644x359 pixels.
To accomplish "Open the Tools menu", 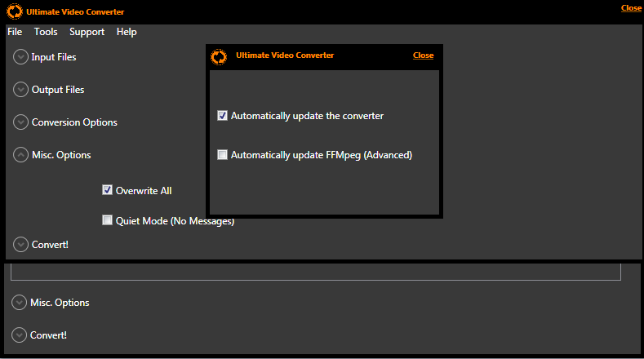I will coord(46,32).
